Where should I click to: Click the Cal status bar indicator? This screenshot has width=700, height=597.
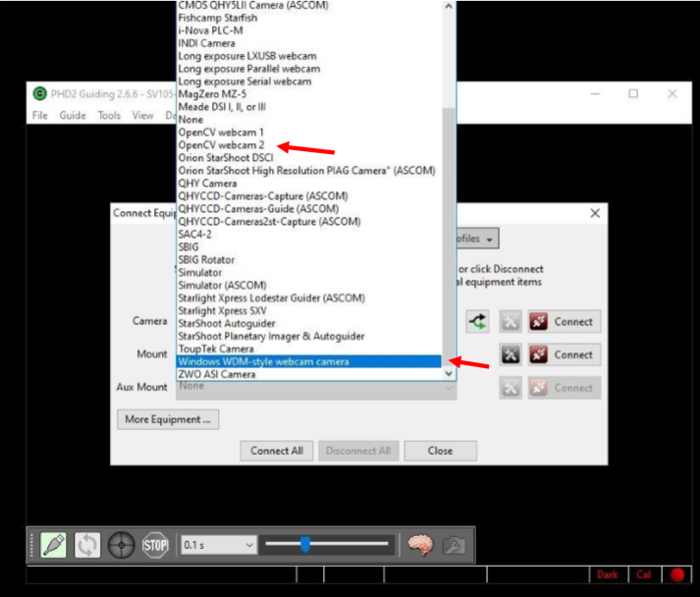(643, 574)
